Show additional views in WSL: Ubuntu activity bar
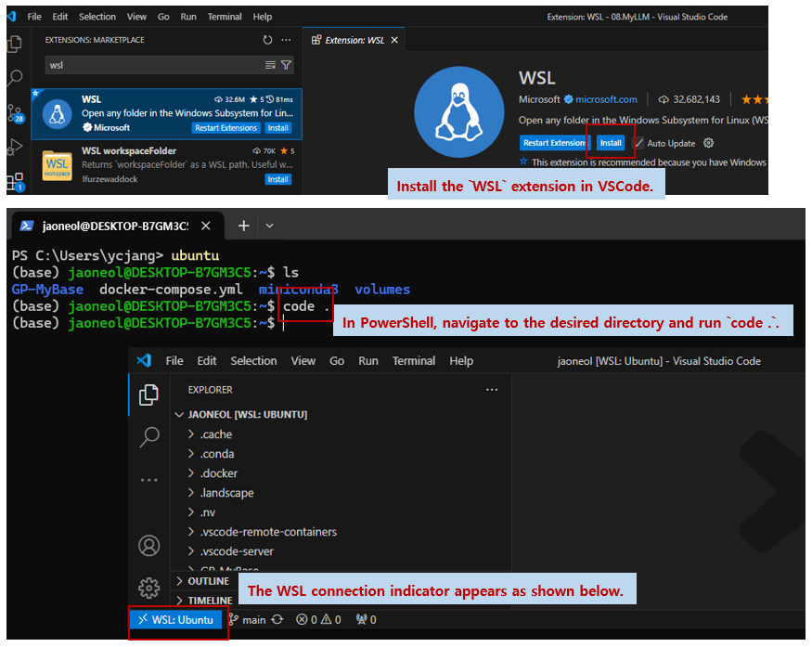Screen dimensions: 812x647 click(149, 480)
